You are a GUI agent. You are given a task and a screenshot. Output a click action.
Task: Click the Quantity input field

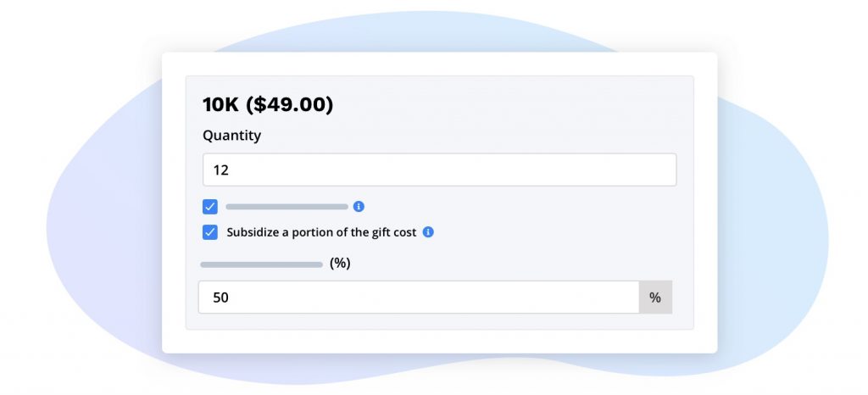(439, 170)
